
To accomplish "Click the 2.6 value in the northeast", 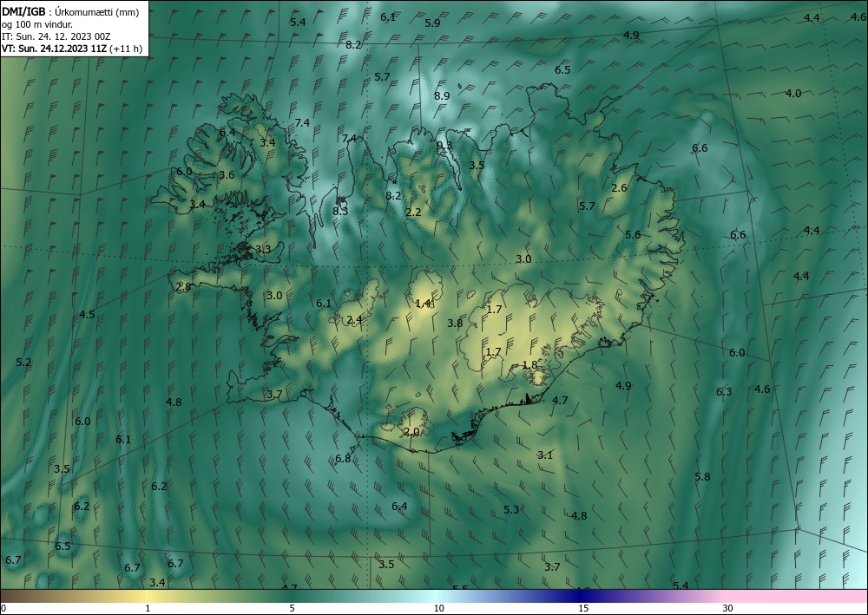I will click(620, 188).
